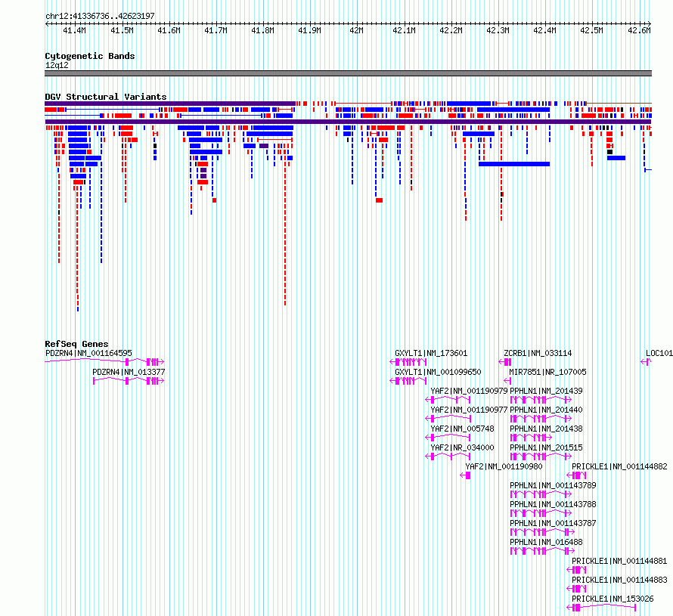
Task: Click the 41.9M ruler tick label
Action: [x=309, y=30]
